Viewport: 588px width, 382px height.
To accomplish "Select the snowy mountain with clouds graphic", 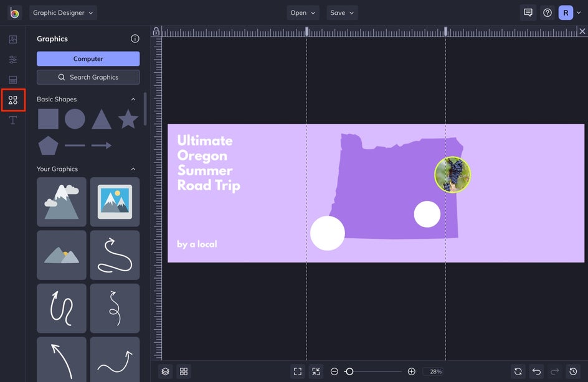I will pos(62,202).
